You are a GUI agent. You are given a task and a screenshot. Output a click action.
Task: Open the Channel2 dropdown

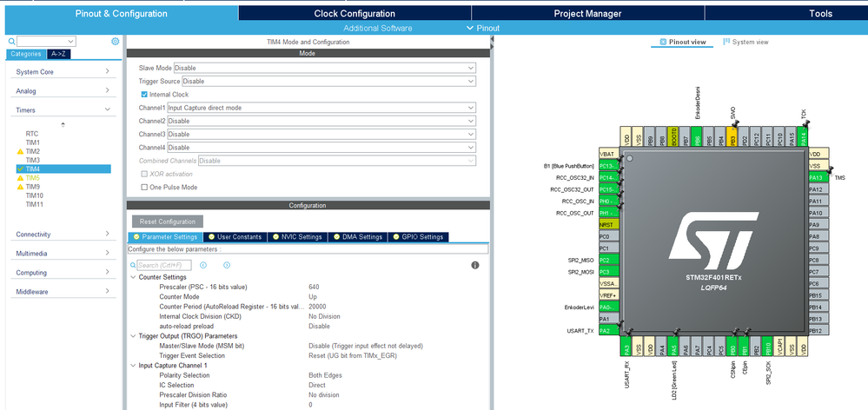tap(321, 121)
